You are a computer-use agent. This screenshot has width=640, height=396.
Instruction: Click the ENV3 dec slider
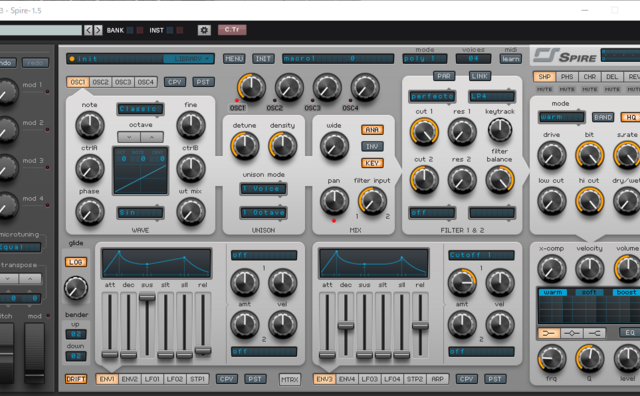click(346, 325)
